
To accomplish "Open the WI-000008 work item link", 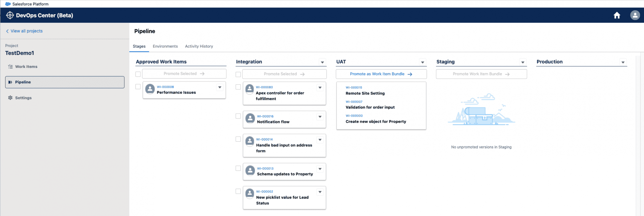I will [165, 87].
